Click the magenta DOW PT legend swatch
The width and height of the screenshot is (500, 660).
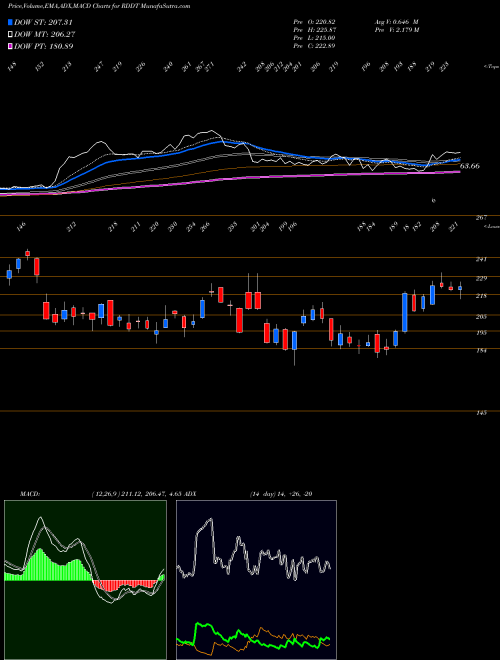pos(10,46)
